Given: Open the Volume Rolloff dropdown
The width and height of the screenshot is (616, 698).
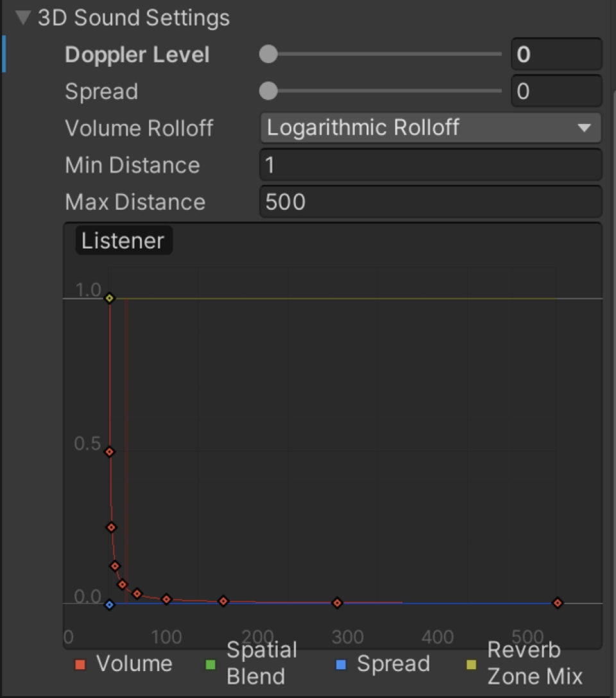Looking at the screenshot, I should point(430,128).
